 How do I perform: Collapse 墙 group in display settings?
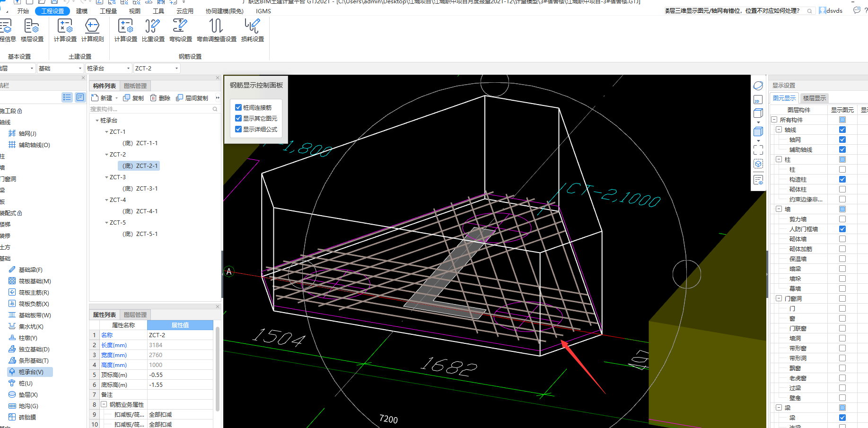click(779, 209)
